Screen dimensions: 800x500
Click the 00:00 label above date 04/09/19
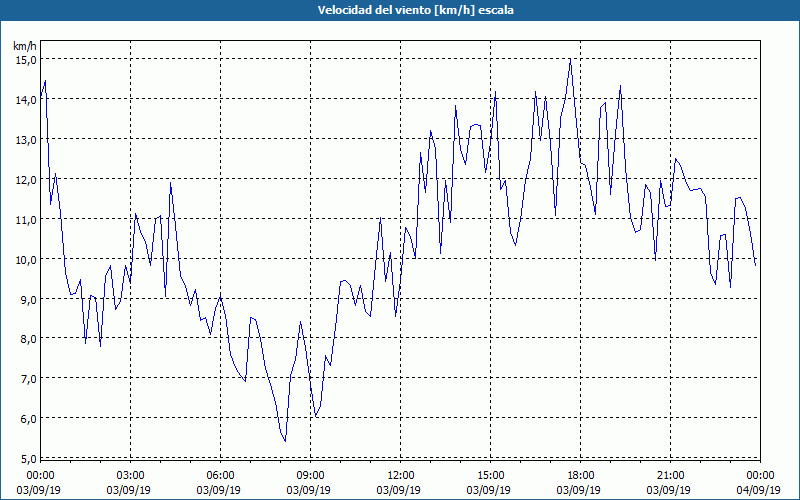pyautogui.click(x=760, y=476)
